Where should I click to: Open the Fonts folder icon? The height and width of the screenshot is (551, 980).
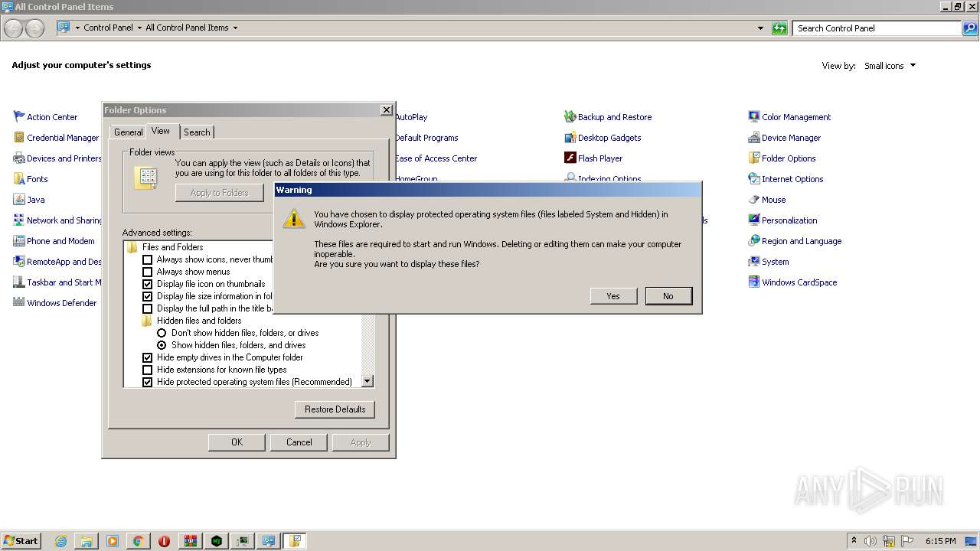click(x=19, y=178)
